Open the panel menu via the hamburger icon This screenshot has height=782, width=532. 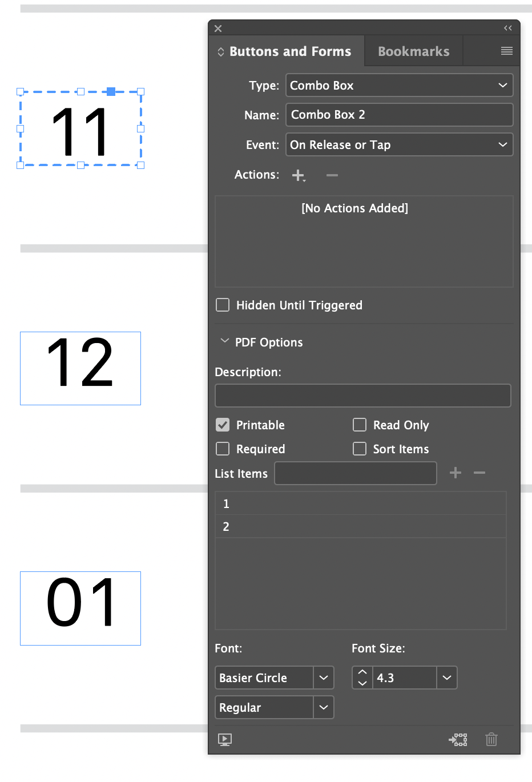[507, 51]
